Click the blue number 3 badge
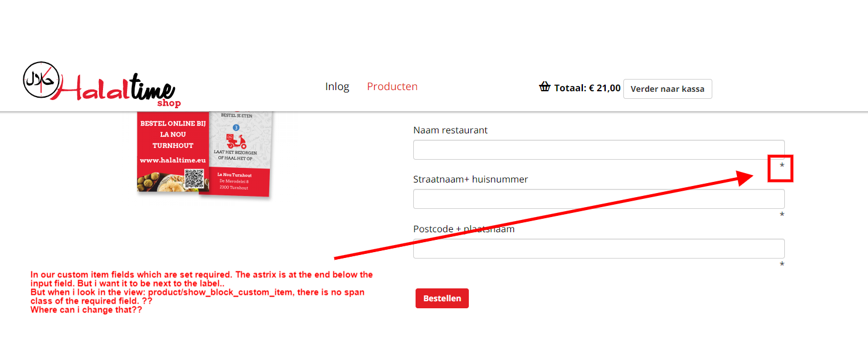Image resolution: width=868 pixels, height=358 pixels. click(x=236, y=127)
